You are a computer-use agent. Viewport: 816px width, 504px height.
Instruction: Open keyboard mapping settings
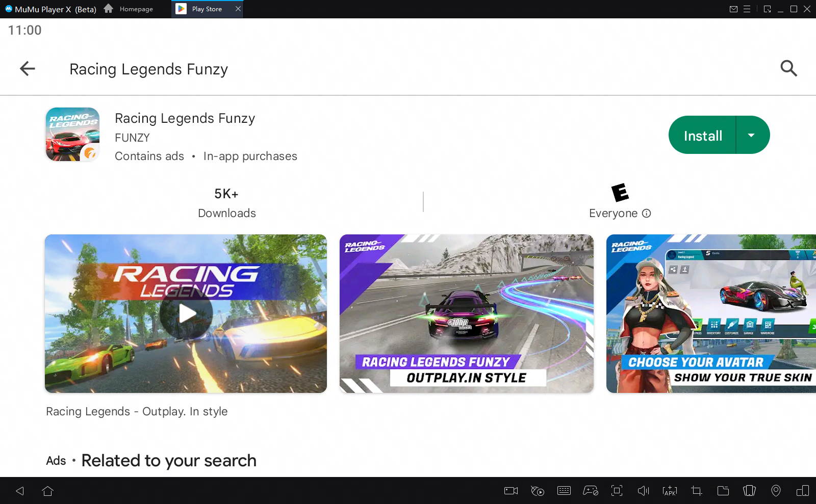pos(564,491)
